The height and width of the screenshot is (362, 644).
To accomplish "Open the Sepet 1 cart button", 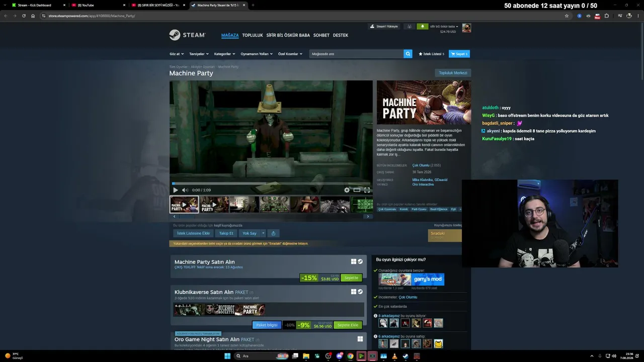I will [459, 54].
